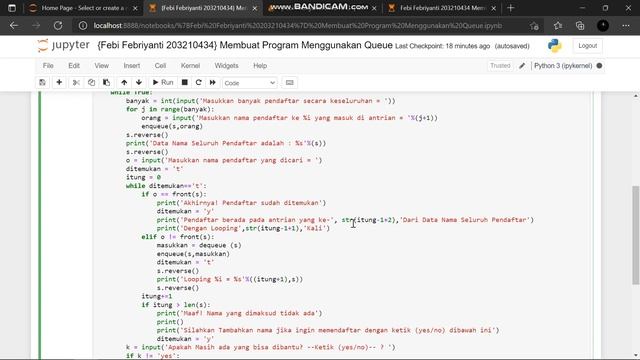Click the notebook vertical scrollbar thumb

[636, 235]
